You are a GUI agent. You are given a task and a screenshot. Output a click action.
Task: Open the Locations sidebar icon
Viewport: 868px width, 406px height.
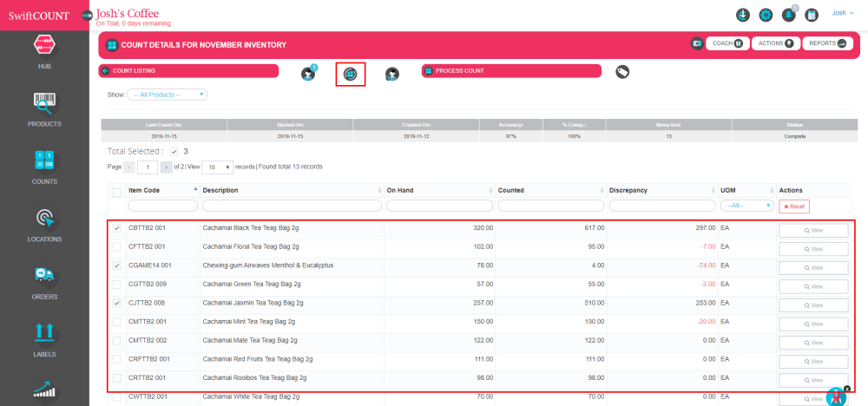(x=45, y=218)
